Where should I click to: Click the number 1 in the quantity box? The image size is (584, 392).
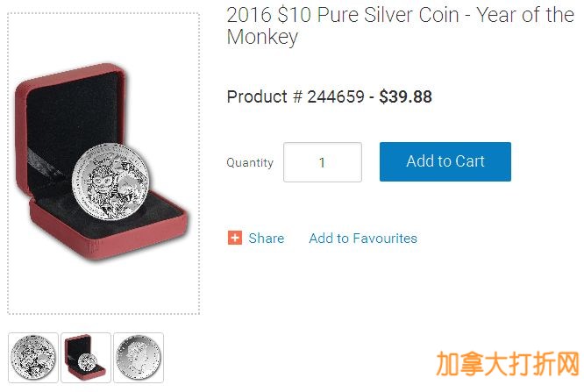click(322, 162)
